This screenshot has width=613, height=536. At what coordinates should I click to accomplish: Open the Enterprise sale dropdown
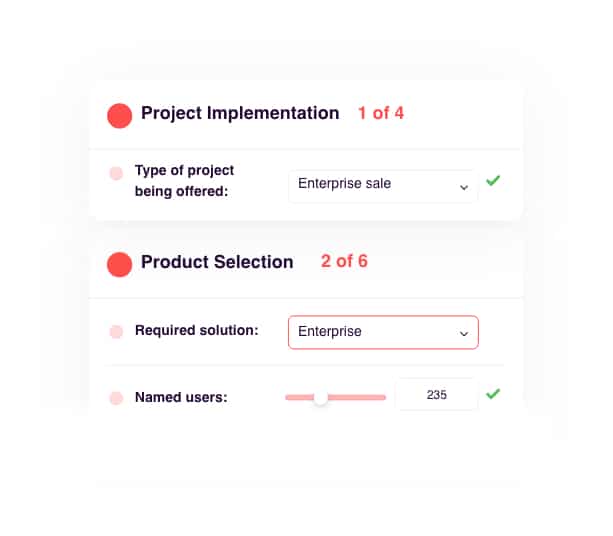click(x=383, y=186)
